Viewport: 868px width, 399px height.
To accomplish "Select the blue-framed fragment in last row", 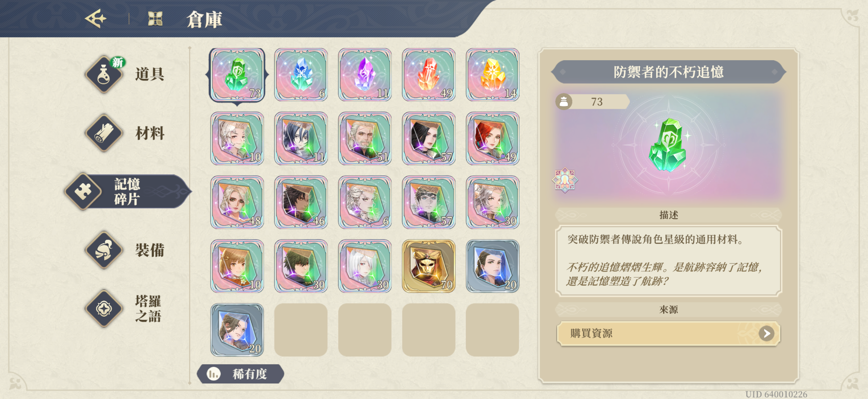I will [237, 330].
